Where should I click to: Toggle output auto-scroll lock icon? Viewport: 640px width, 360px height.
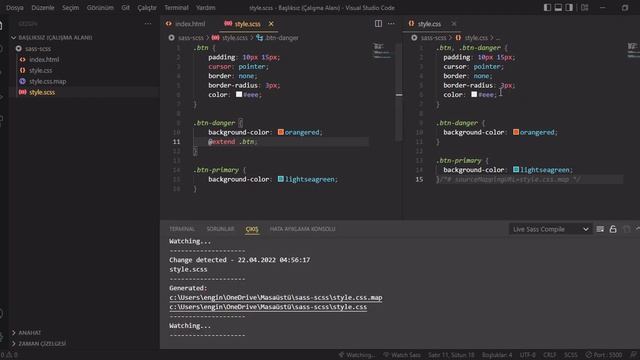click(613, 229)
